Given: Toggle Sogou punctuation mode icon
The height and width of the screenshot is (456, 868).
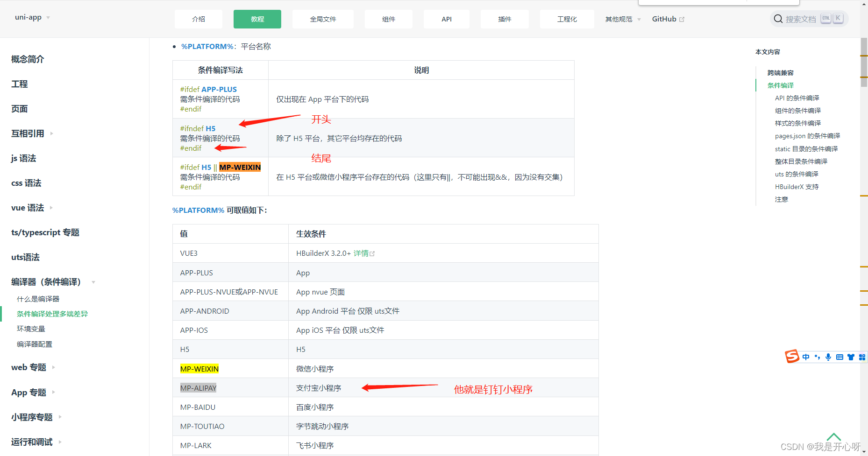Looking at the screenshot, I should pyautogui.click(x=817, y=357).
